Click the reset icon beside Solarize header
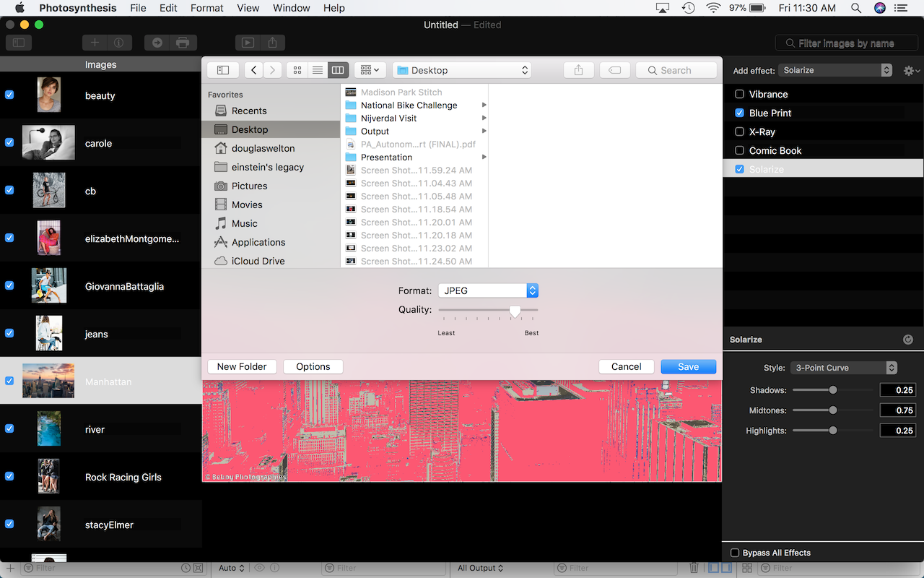This screenshot has height=578, width=924. coord(908,340)
